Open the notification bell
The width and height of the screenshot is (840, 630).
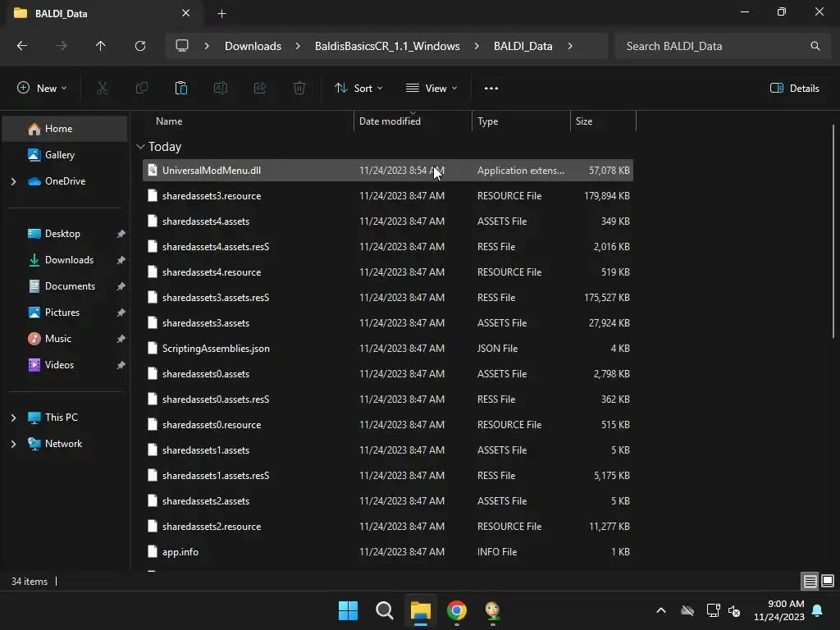click(818, 610)
